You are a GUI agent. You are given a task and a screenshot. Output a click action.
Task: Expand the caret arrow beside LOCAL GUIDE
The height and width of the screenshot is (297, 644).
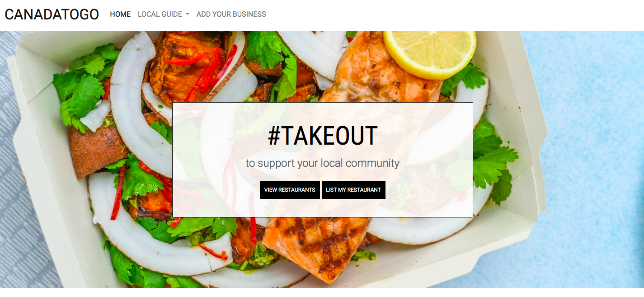coord(187,14)
